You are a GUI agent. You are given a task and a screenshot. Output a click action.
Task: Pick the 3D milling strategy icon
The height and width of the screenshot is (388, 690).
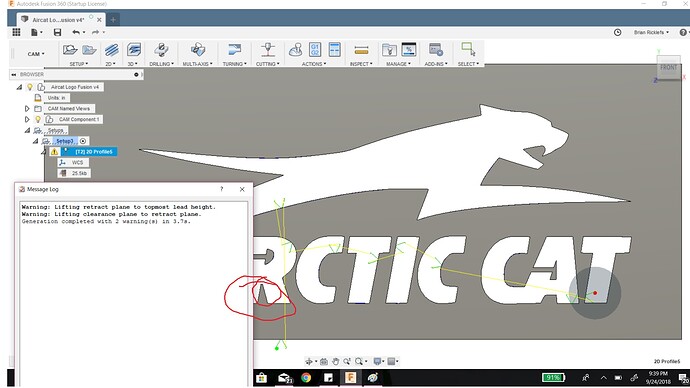pyautogui.click(x=134, y=50)
